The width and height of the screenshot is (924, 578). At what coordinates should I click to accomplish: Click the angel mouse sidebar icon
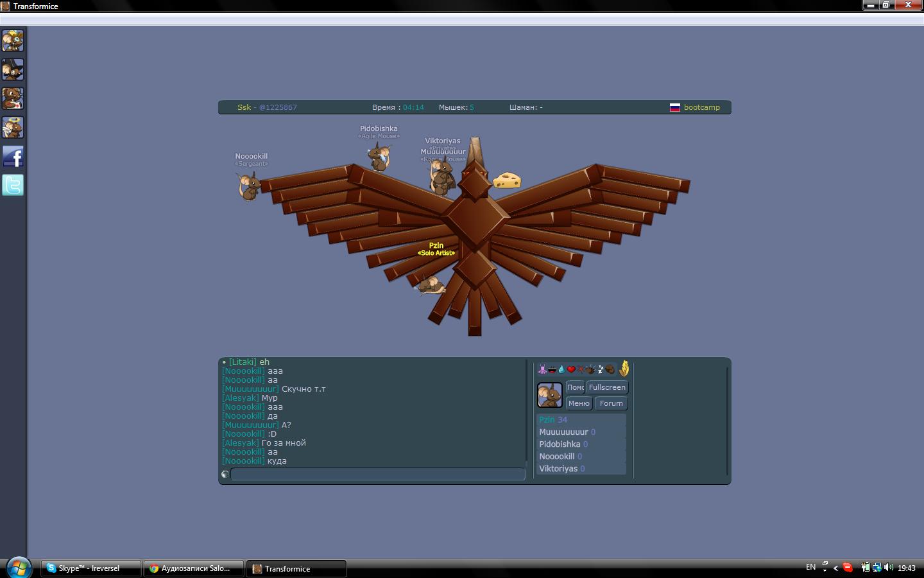(13, 128)
